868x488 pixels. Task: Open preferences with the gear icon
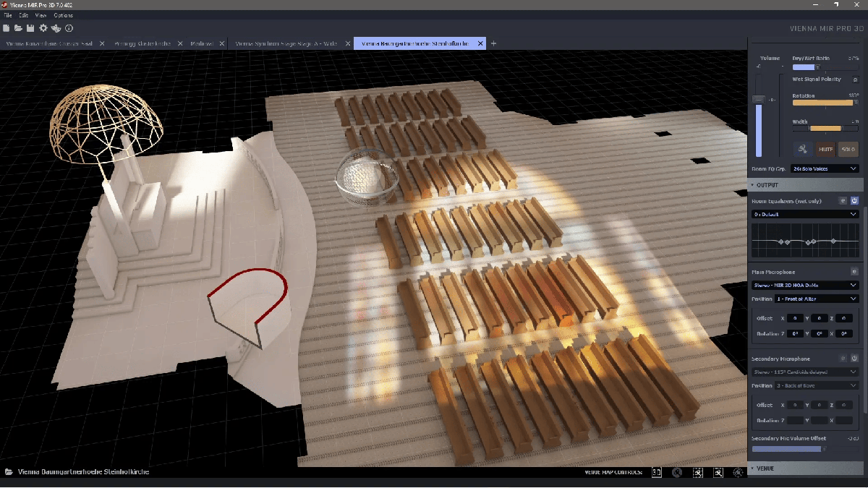coord(43,28)
